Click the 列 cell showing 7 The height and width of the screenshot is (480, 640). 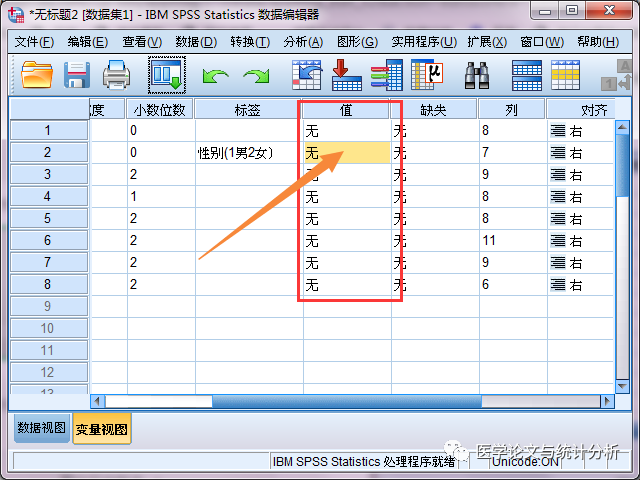pyautogui.click(x=513, y=153)
